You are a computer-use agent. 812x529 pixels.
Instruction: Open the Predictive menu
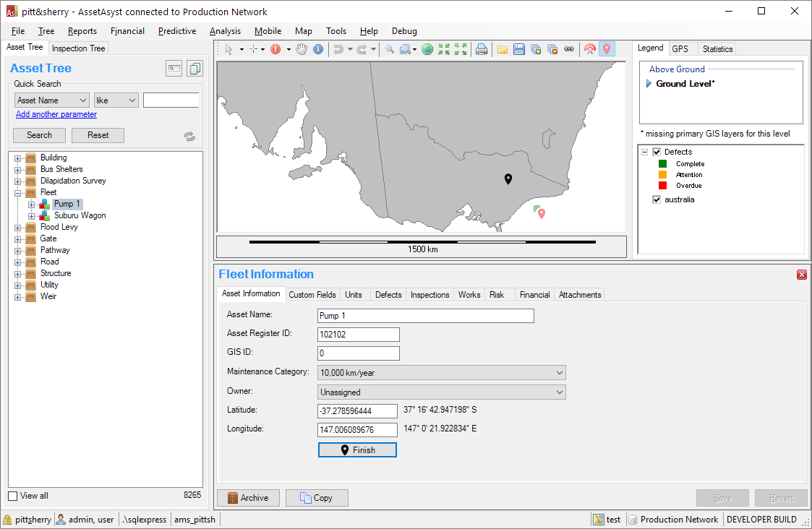tap(177, 31)
